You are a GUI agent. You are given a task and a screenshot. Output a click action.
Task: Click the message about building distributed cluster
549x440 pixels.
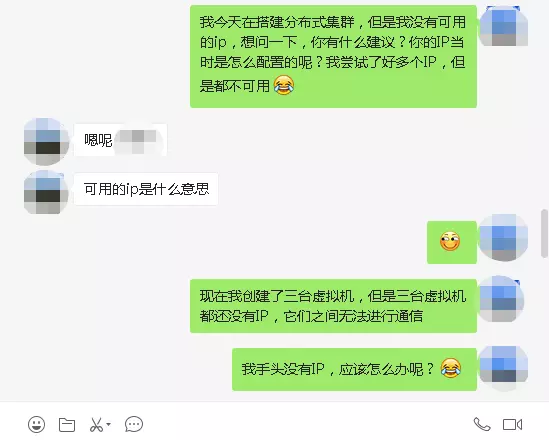(x=333, y=56)
